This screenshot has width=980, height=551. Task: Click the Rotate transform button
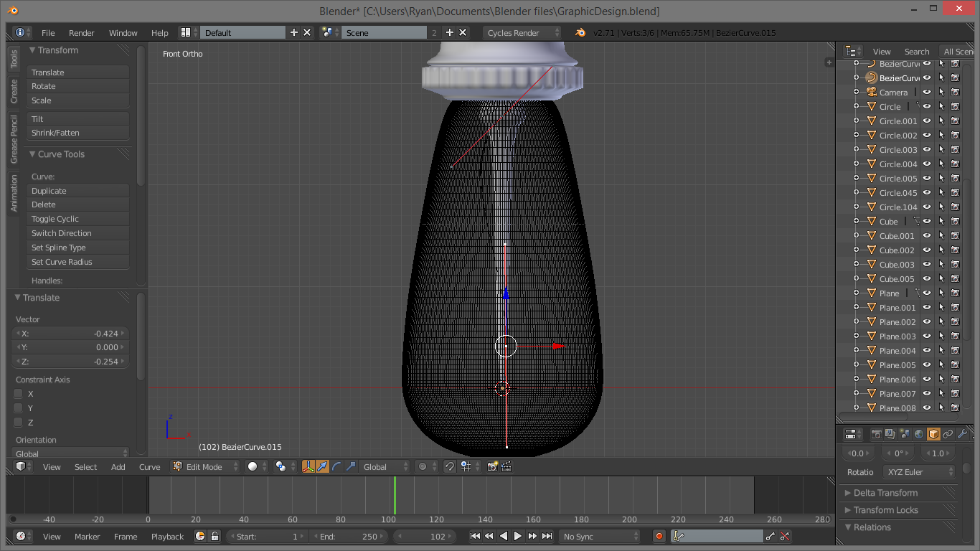pos(78,86)
